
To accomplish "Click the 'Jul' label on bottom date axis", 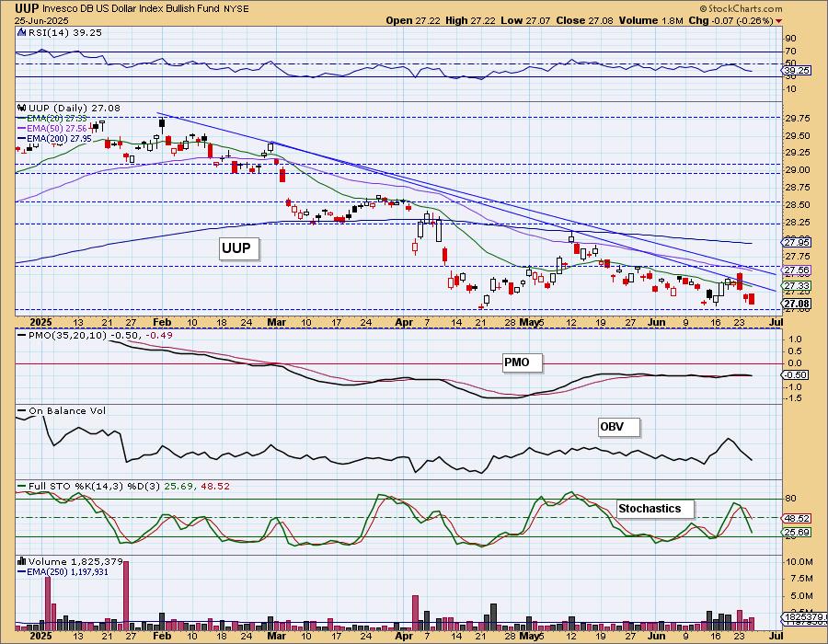I will (x=776, y=636).
